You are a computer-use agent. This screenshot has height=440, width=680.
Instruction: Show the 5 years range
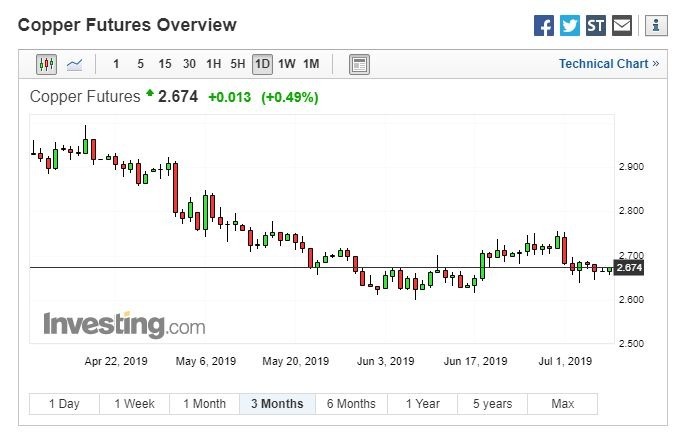(492, 404)
